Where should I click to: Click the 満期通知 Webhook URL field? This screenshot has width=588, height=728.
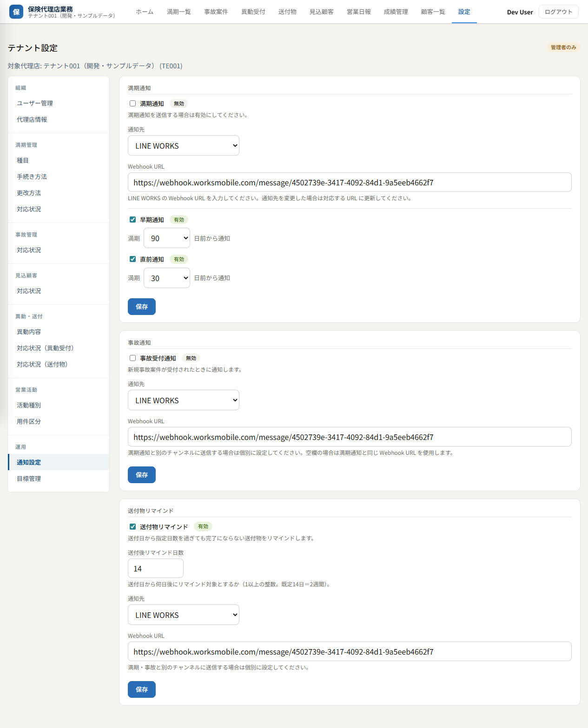point(350,182)
